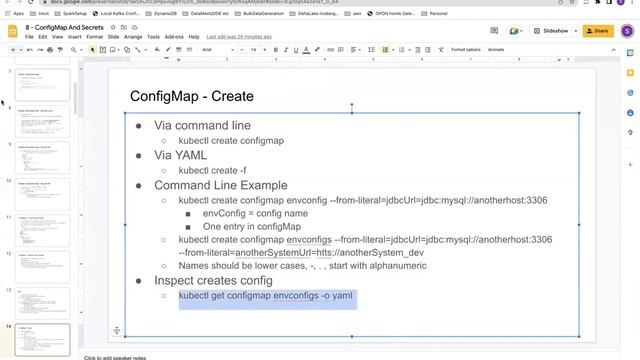Select slide 11 thumbnail
Screen dimensions: 640x360
(42, 231)
